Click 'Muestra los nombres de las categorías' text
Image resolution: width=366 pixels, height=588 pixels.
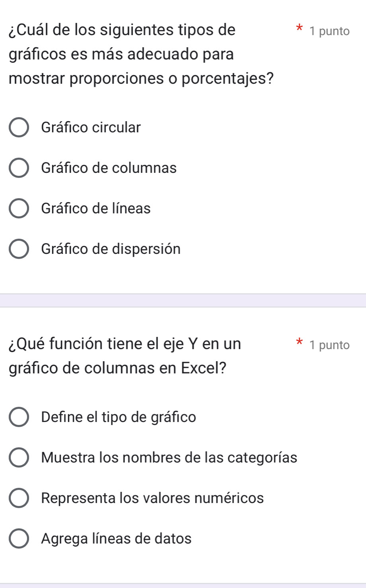point(169,458)
